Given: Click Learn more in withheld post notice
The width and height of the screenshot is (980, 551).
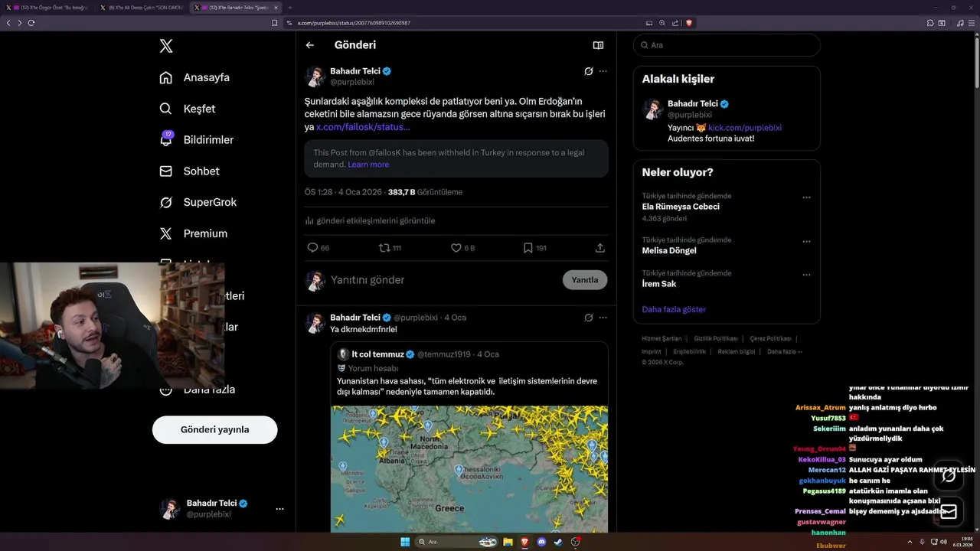Looking at the screenshot, I should [x=368, y=165].
